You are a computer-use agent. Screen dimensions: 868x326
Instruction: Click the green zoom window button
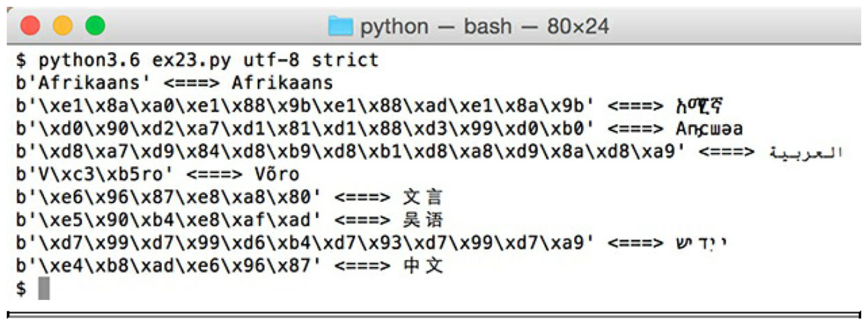95,27
